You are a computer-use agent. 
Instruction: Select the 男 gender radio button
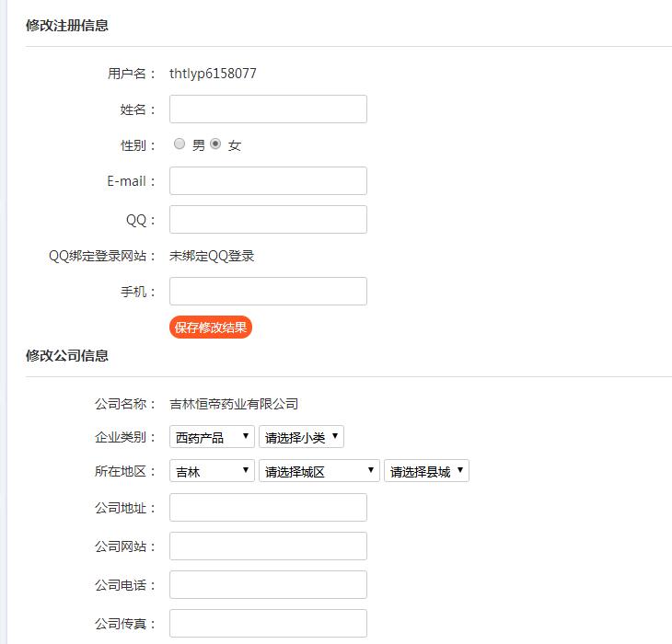(180, 144)
